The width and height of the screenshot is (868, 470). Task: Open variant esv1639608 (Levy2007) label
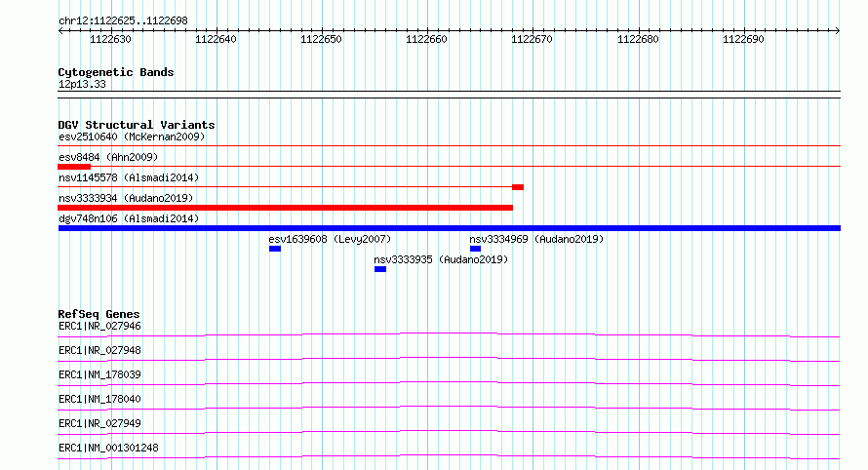[x=330, y=239]
